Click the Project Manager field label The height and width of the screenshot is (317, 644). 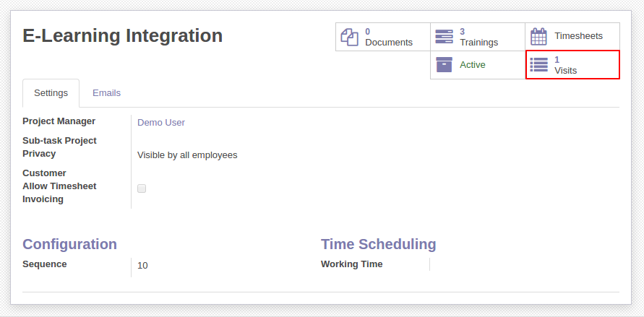click(x=59, y=121)
